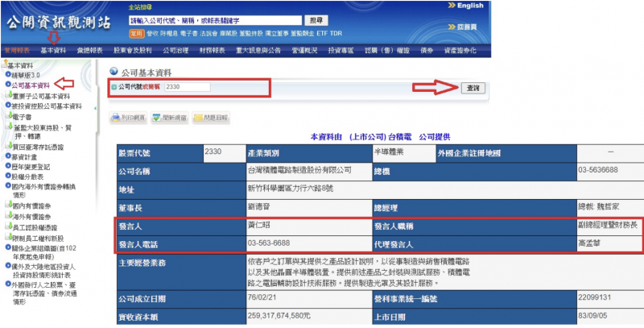Click the 除權息 quick link
Viewport: 644px width, 328px height.
click(x=169, y=33)
